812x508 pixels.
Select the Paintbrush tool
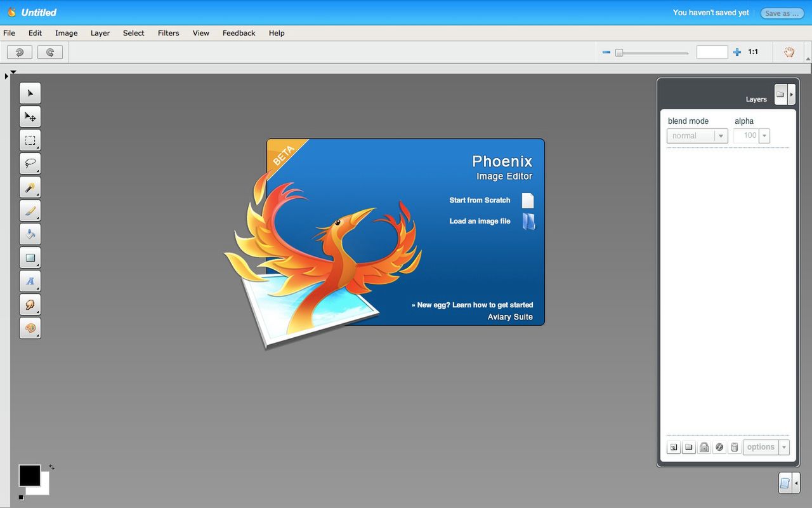coord(30,210)
